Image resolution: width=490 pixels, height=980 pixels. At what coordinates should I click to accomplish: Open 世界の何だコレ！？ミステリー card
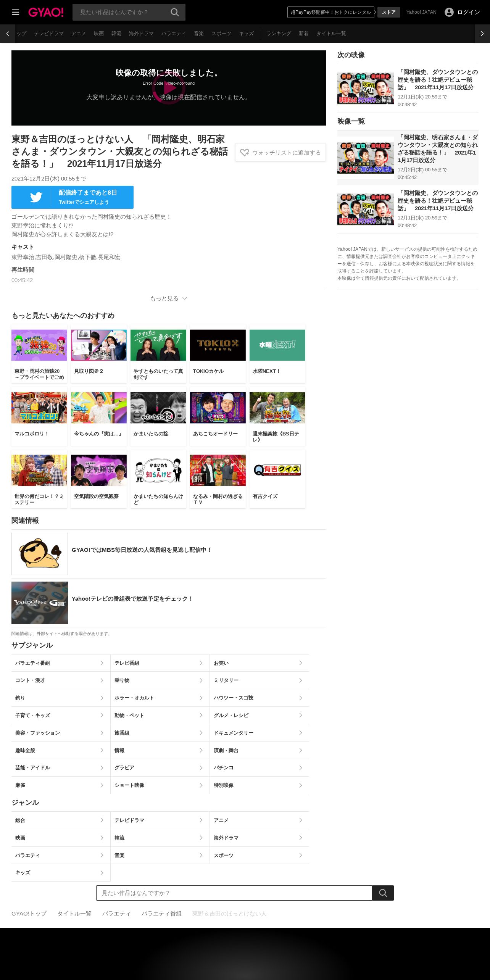tap(39, 479)
